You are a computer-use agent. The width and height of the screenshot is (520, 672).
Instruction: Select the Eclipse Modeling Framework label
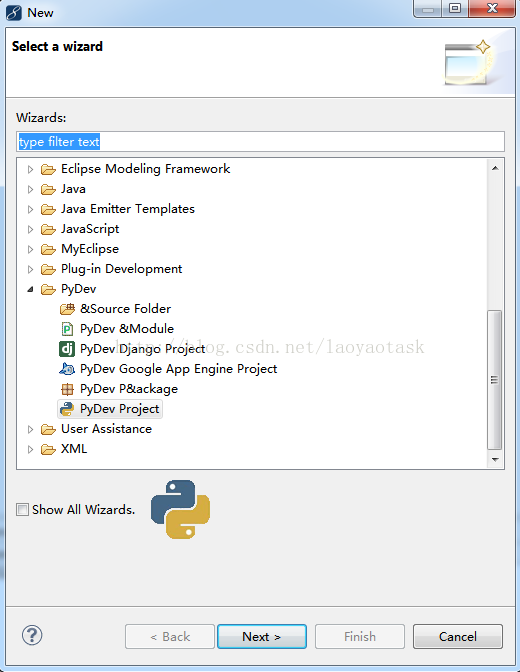pyautogui.click(x=146, y=169)
